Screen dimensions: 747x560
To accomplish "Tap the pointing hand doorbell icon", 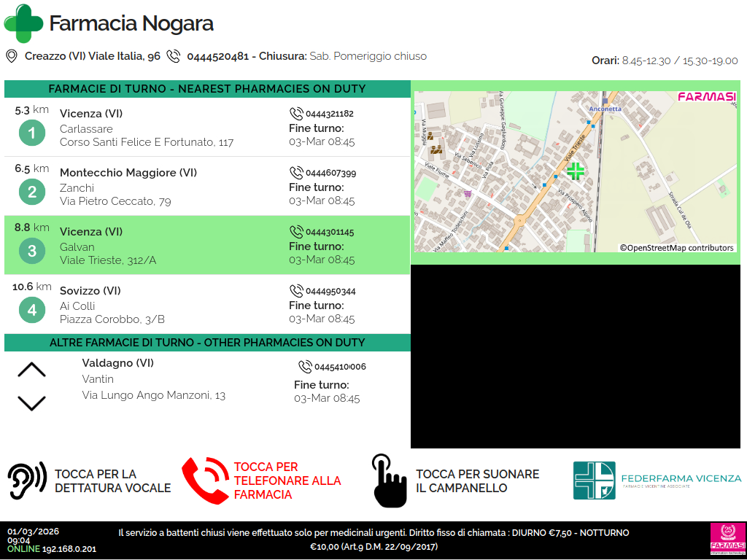I will pyautogui.click(x=388, y=481).
